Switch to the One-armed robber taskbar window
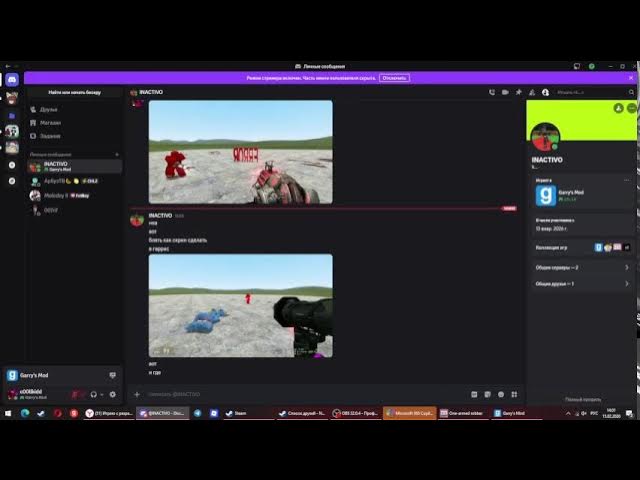 tap(462, 413)
